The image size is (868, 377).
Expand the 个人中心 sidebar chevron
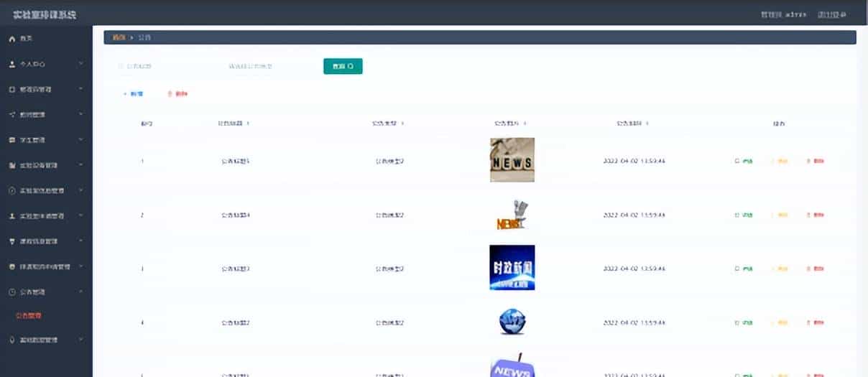click(81, 64)
